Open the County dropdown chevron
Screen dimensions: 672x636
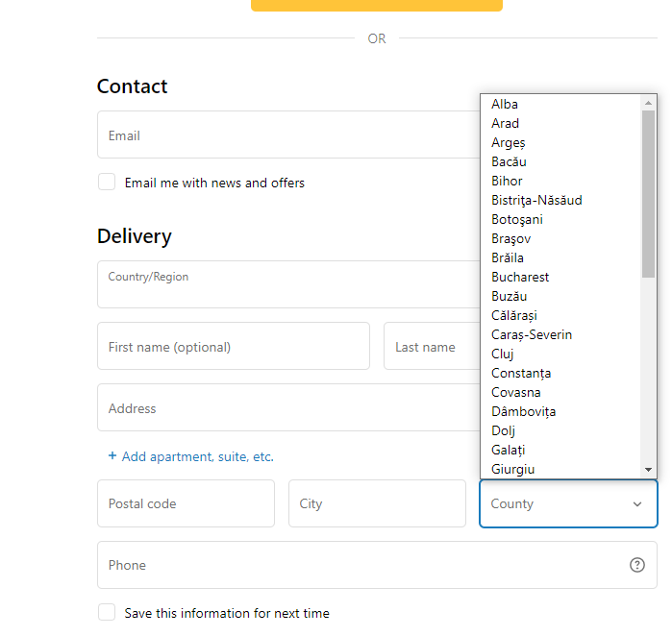point(637,504)
